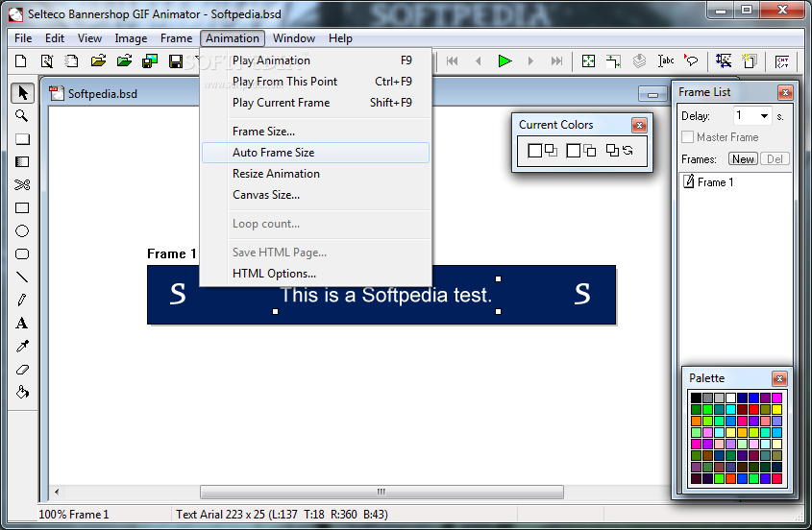This screenshot has height=530, width=812.
Task: Select the line drawing tool
Action: 22,277
